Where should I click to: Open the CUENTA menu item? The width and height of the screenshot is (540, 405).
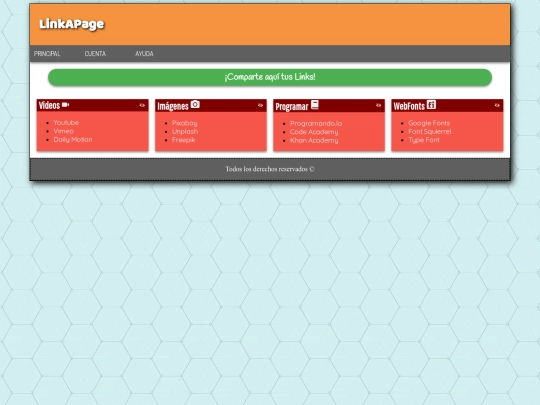point(95,54)
